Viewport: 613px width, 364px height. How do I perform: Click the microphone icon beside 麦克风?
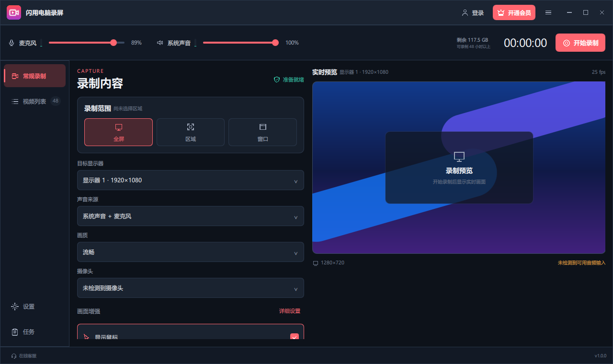[x=11, y=43]
